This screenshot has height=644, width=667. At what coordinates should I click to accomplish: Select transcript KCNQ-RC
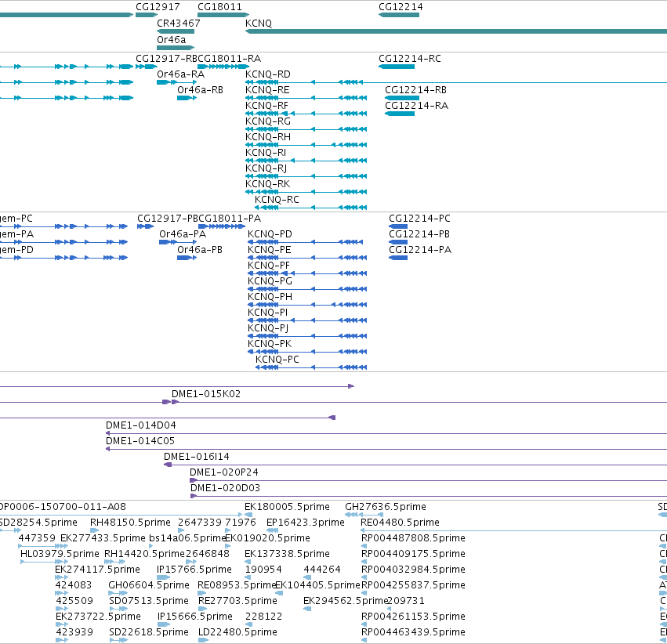[x=277, y=199]
